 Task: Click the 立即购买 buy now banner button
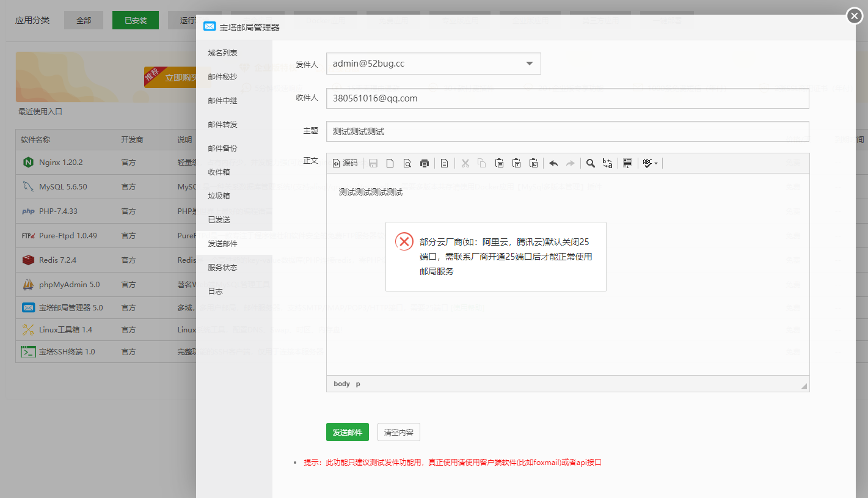170,78
